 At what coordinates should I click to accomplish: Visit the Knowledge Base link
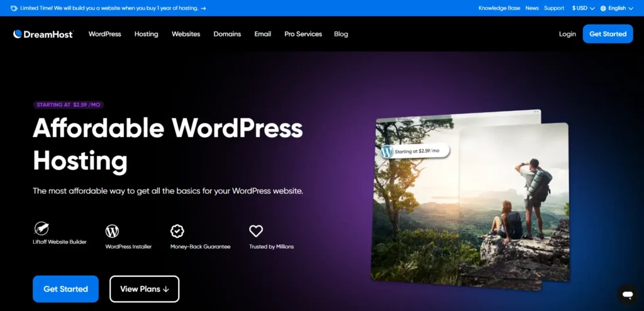click(x=498, y=8)
